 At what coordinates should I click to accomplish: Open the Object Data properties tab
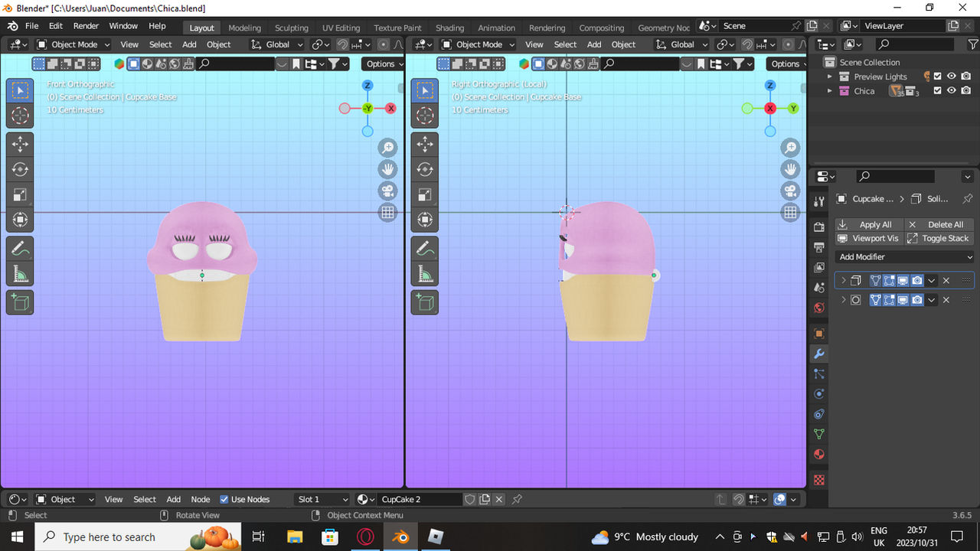coord(819,434)
